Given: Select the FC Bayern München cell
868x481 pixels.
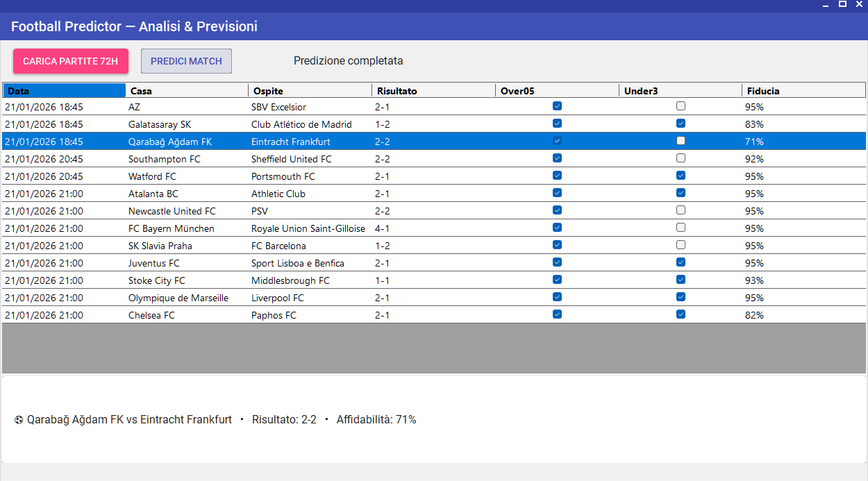Looking at the screenshot, I should coord(187,228).
